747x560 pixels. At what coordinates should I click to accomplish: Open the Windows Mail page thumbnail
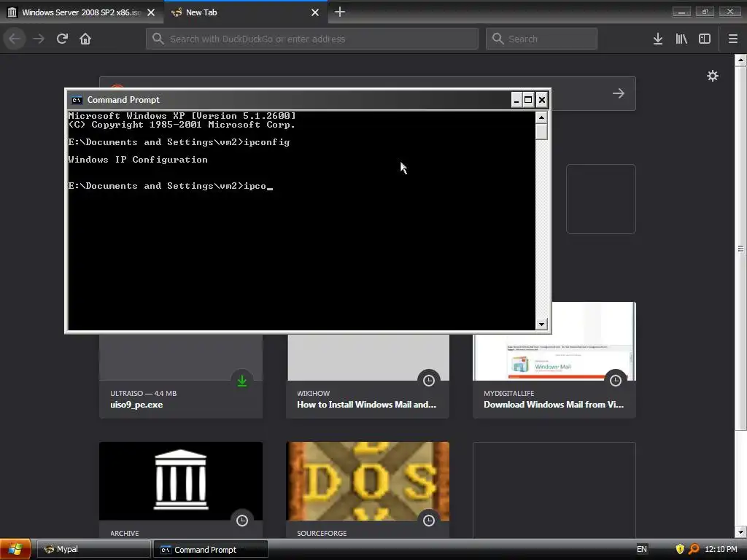coord(554,356)
